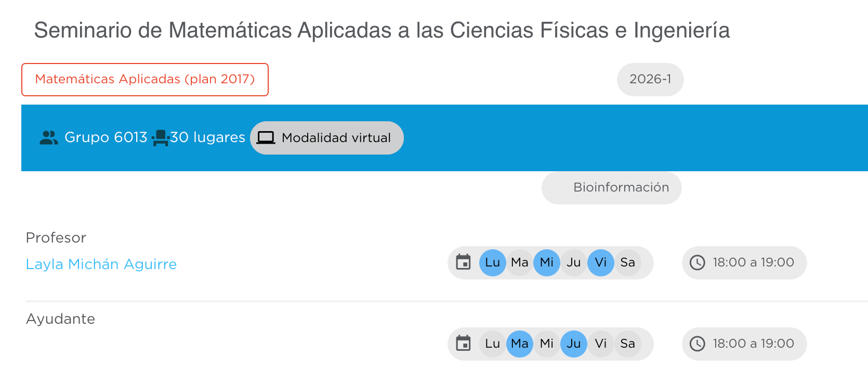868x382 pixels.
Task: Toggle the Vi day in the Profesor row
Action: click(x=600, y=262)
